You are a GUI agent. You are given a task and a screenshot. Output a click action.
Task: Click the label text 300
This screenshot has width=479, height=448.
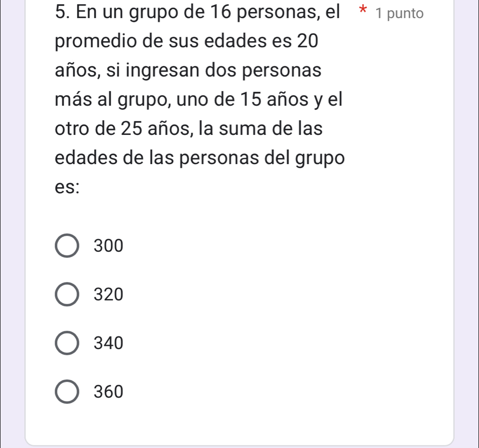108,246
